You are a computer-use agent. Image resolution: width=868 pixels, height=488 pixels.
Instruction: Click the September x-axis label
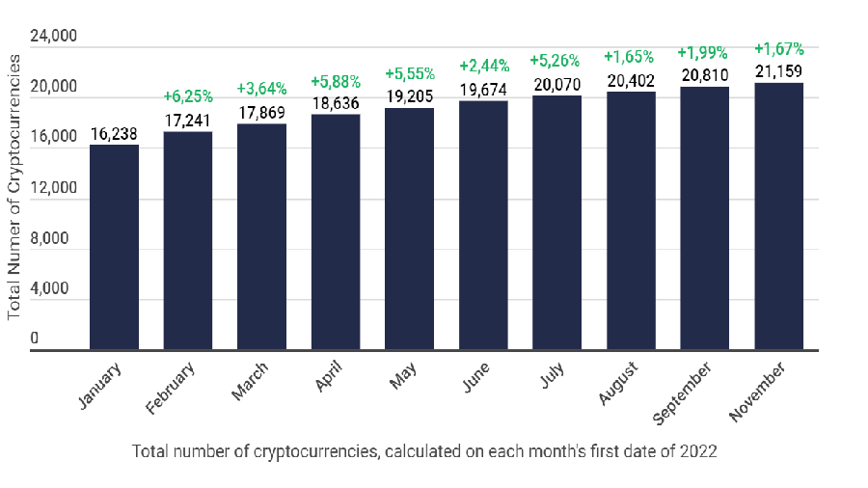(682, 393)
